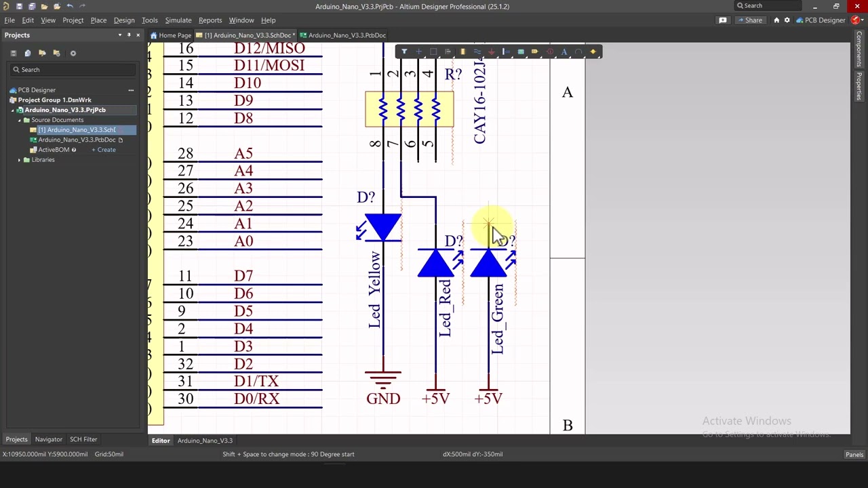Click the second folder icon in Projects panel toolbar
Image resolution: width=868 pixels, height=488 pixels.
[57, 53]
